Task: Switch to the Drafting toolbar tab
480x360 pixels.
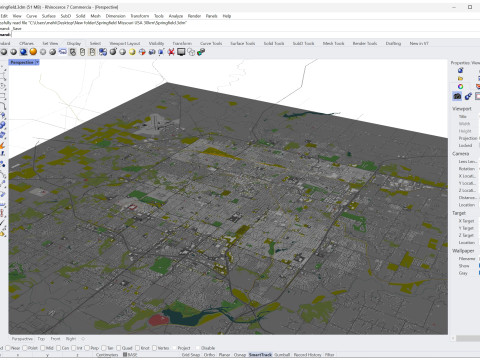Action: [x=393, y=43]
